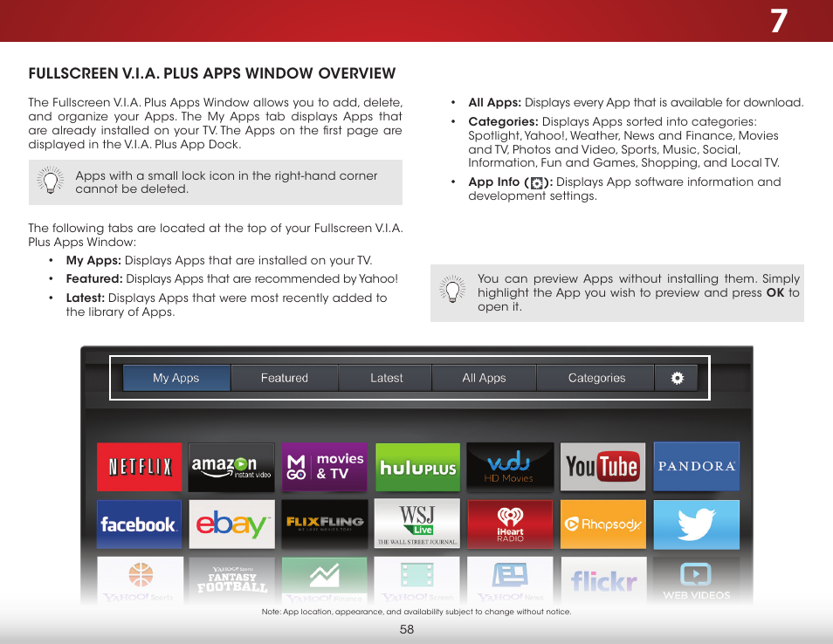The width and height of the screenshot is (833, 644).
Task: Open the Latest tab
Action: 386,378
